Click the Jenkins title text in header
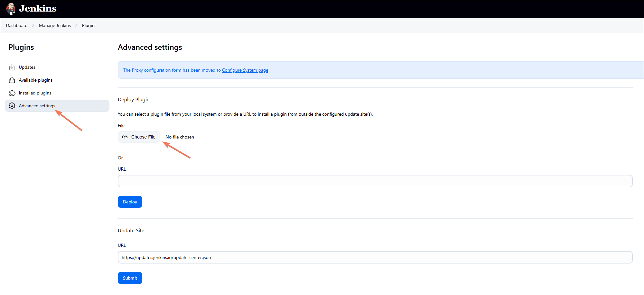This screenshot has width=644, height=295. tap(38, 8)
